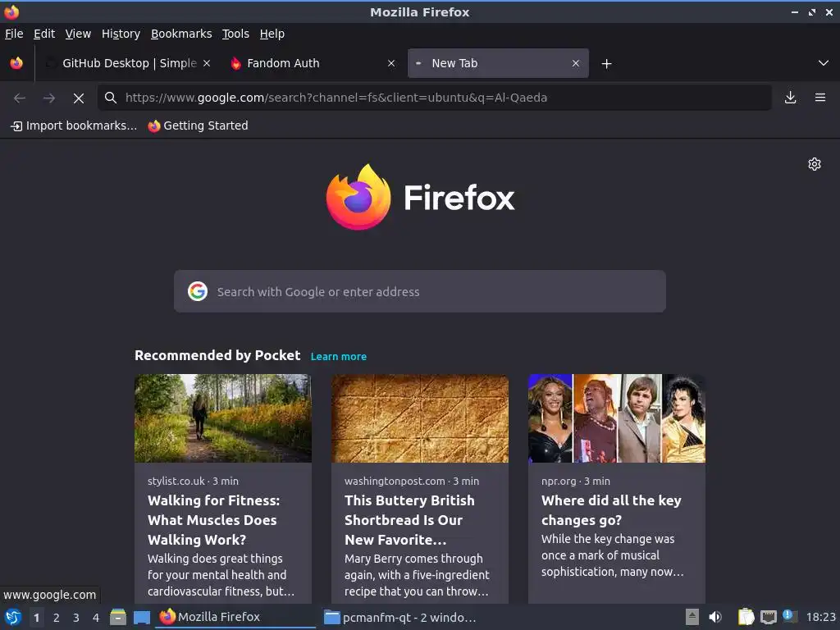The image size is (840, 630).
Task: Open This Buttery British Shortbread article
Action: tap(410, 520)
